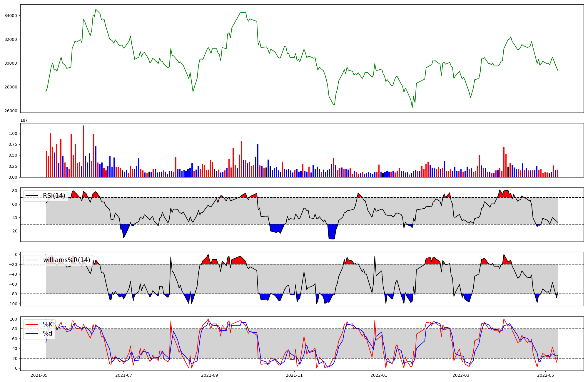
Task: Click the williams%R(14) legend label
Action: [x=66, y=260]
